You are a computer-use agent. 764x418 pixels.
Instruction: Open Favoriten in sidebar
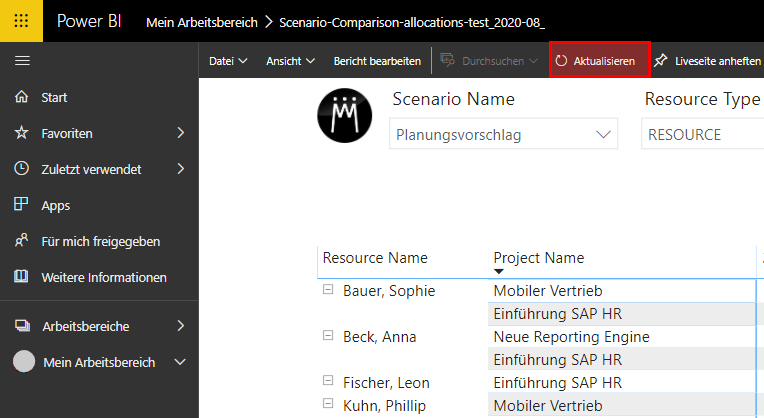[x=67, y=133]
